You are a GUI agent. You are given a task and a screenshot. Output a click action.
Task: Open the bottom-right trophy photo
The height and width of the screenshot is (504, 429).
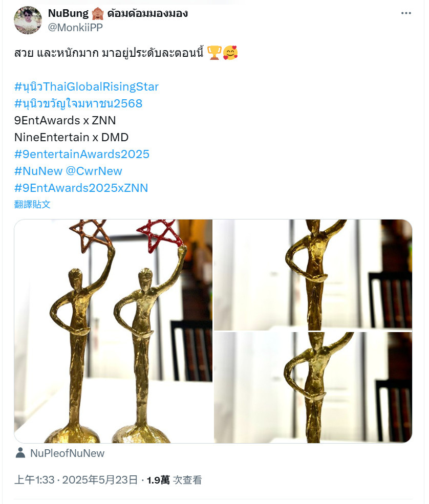pyautogui.click(x=313, y=388)
